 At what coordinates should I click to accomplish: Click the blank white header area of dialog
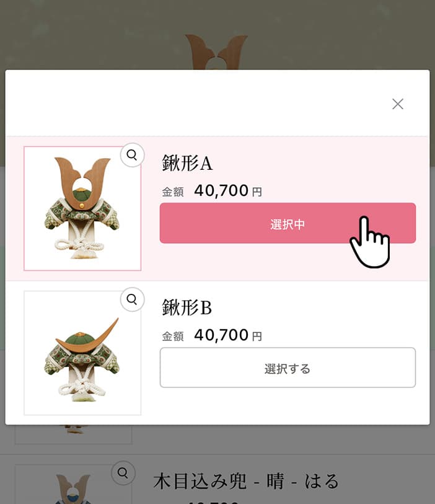tap(193, 103)
